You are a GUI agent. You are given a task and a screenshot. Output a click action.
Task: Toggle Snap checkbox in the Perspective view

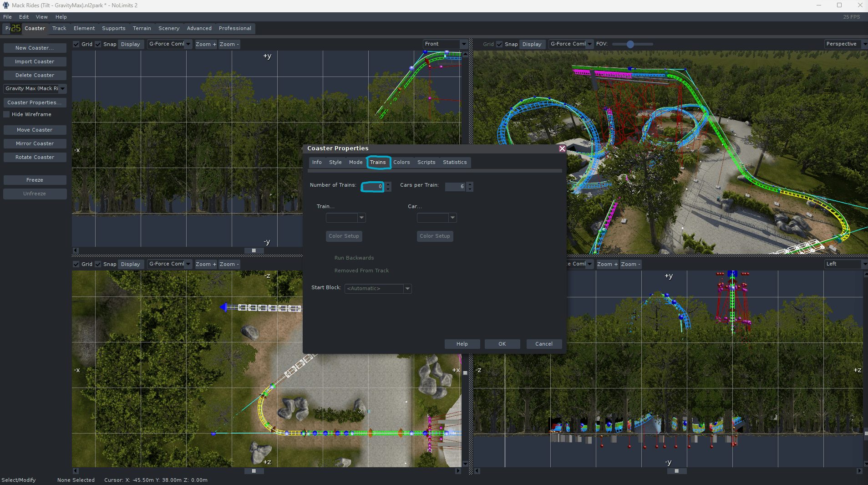pyautogui.click(x=499, y=44)
